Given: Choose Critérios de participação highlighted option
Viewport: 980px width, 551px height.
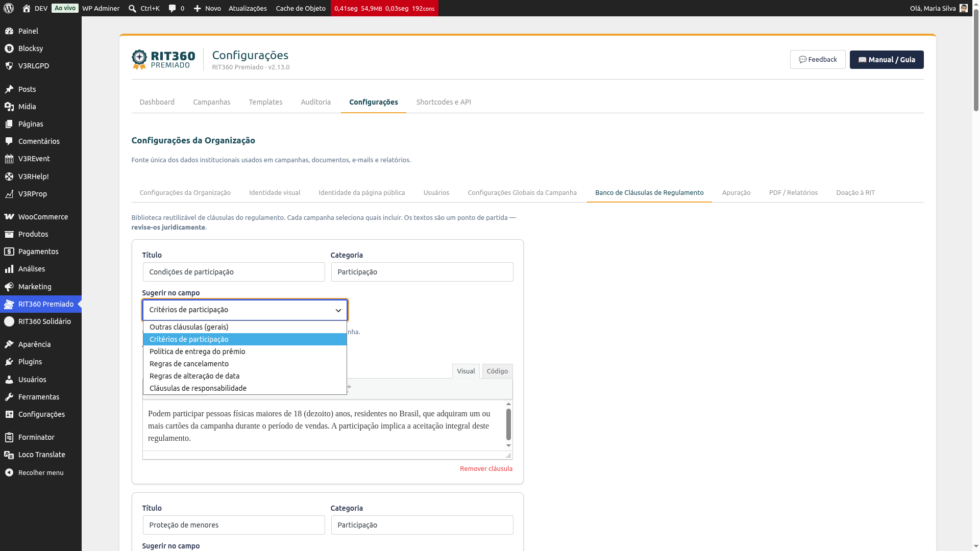Looking at the screenshot, I should 245,339.
